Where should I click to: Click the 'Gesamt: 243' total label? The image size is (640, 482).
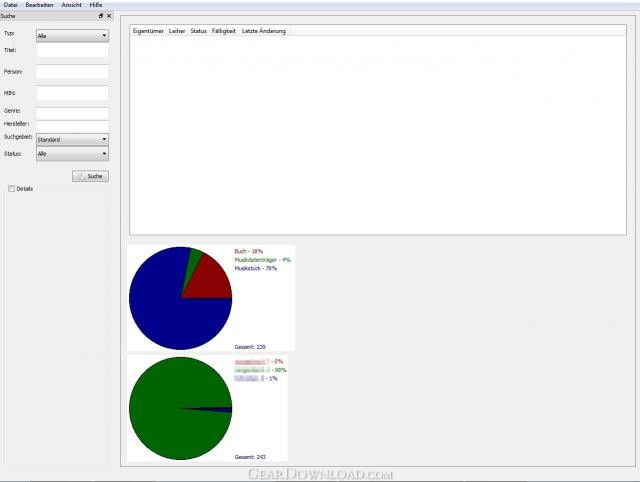pyautogui.click(x=250, y=457)
